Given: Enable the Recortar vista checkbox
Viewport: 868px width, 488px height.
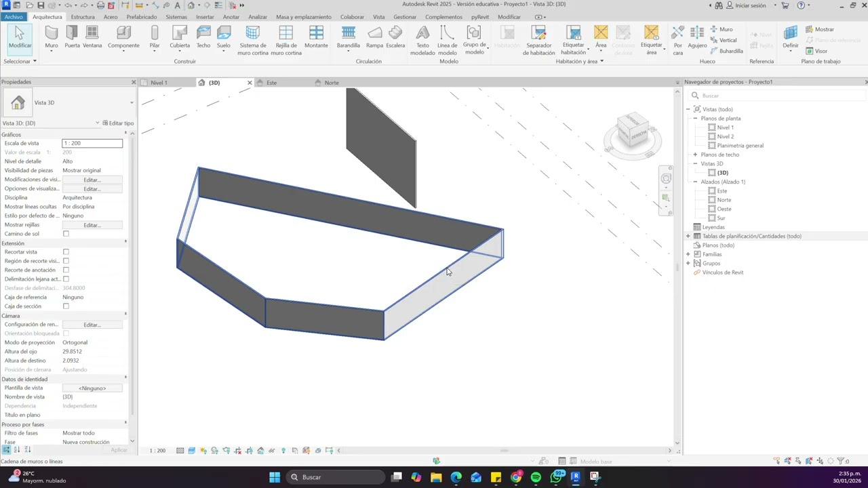Looking at the screenshot, I should click(66, 252).
